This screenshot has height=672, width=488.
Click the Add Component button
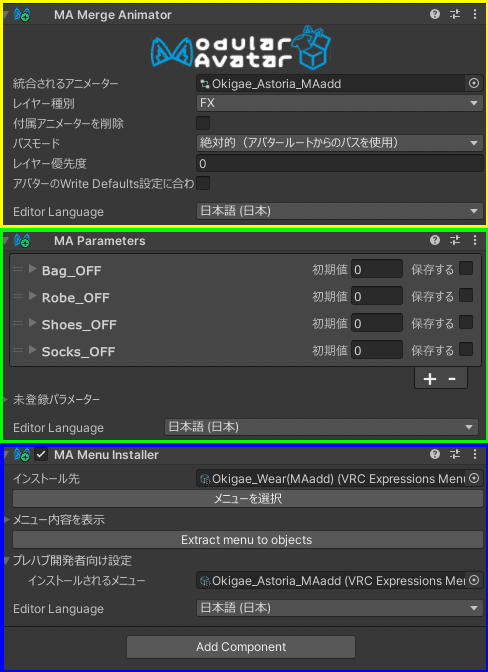[241, 647]
